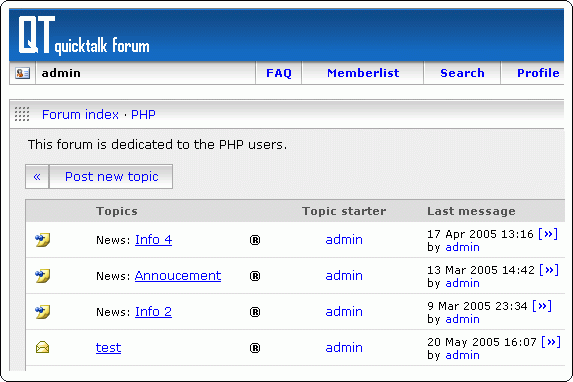
Task: Open the Annoucement topic
Action: (x=178, y=276)
